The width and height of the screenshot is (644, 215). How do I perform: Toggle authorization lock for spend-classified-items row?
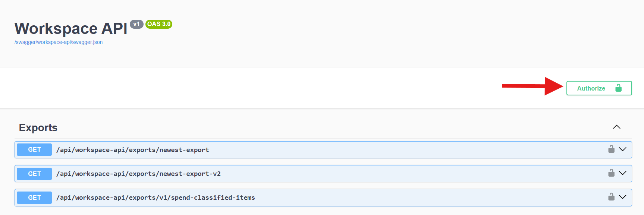click(x=611, y=197)
